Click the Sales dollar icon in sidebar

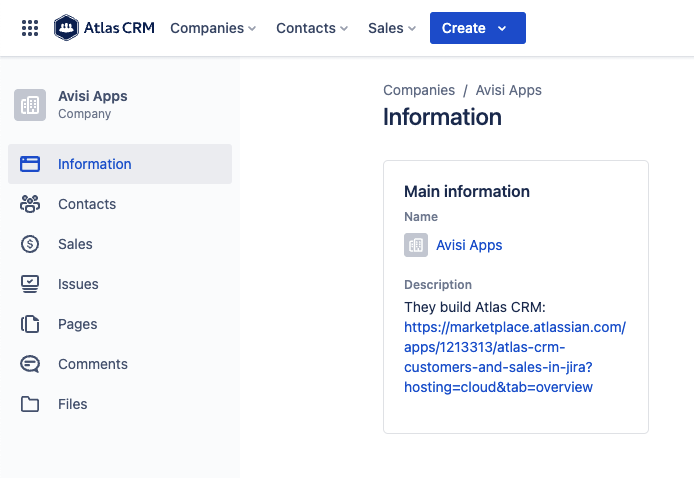[30, 244]
